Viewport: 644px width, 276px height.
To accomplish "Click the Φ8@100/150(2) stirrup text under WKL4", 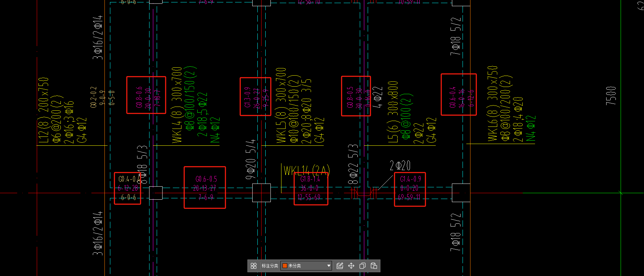I will point(190,98).
